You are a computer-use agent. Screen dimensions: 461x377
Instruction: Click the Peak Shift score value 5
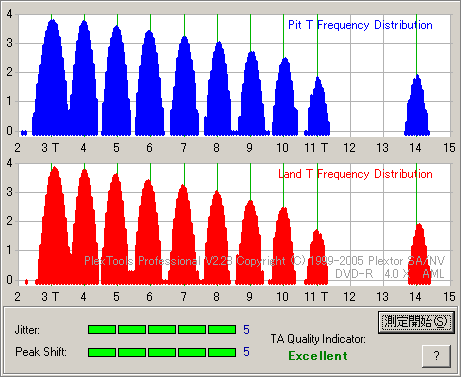click(246, 352)
